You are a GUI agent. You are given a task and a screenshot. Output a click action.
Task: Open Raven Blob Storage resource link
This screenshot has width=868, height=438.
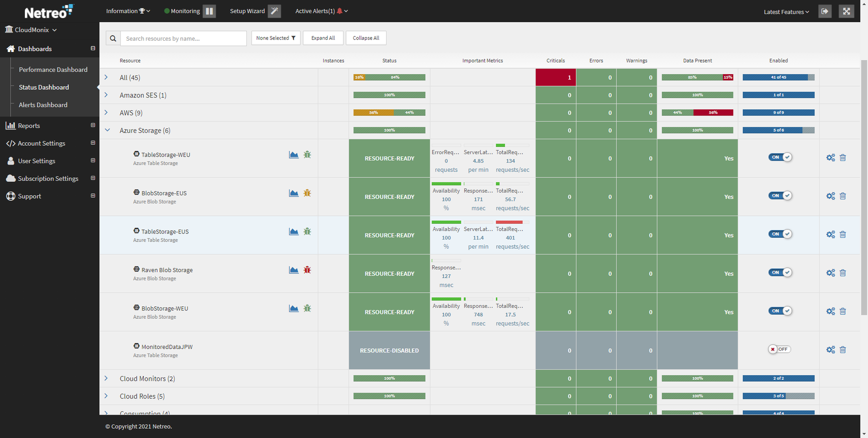167,270
